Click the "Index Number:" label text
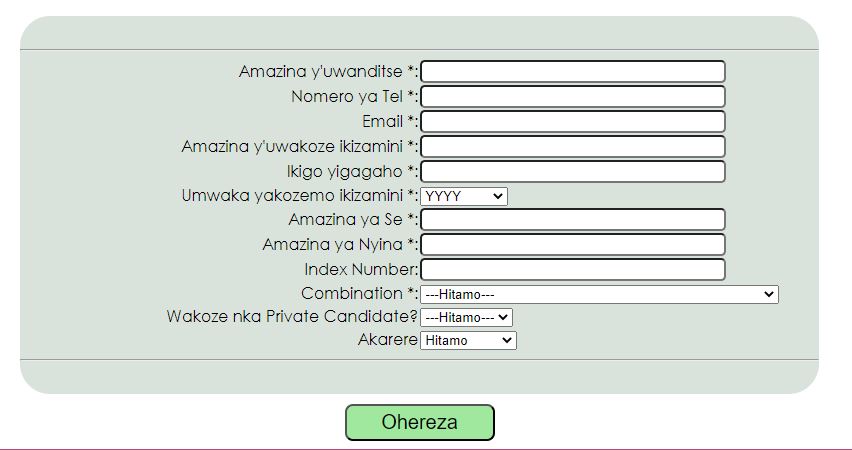This screenshot has width=852, height=450. click(x=361, y=269)
